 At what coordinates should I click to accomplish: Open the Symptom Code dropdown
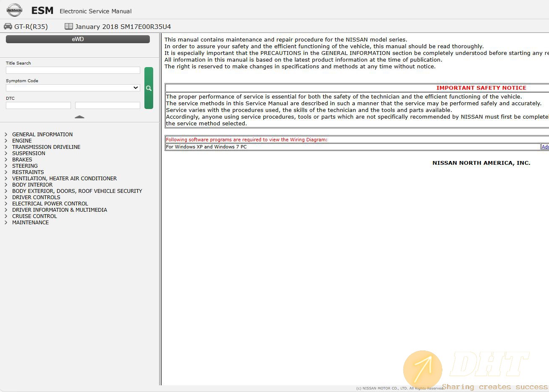[x=73, y=88]
